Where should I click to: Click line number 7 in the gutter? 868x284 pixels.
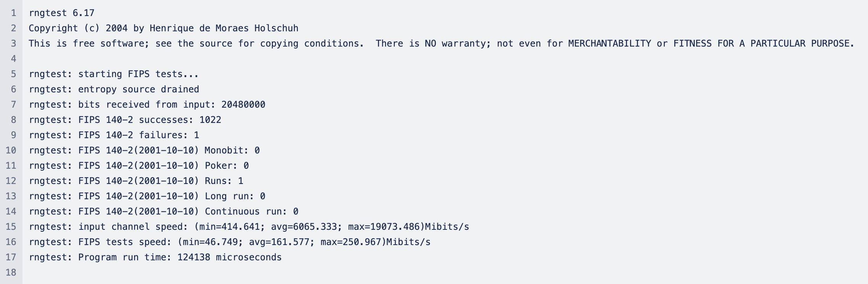tap(14, 105)
